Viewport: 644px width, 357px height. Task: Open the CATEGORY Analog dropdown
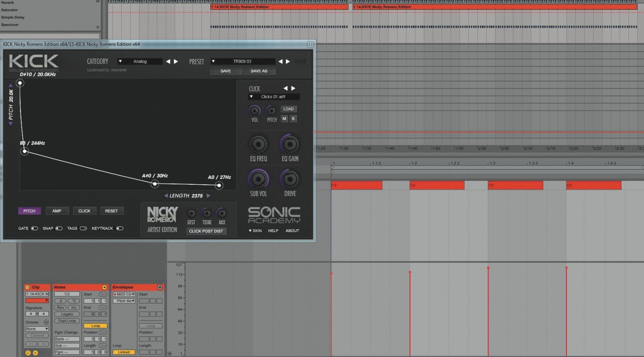tap(140, 62)
